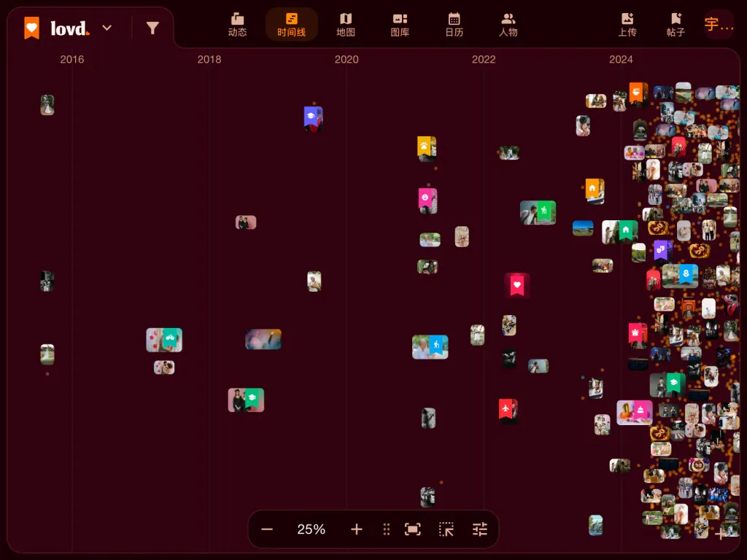Screen dimensions: 747x560
Task: Activate the selection marquee tool
Action: 446,529
